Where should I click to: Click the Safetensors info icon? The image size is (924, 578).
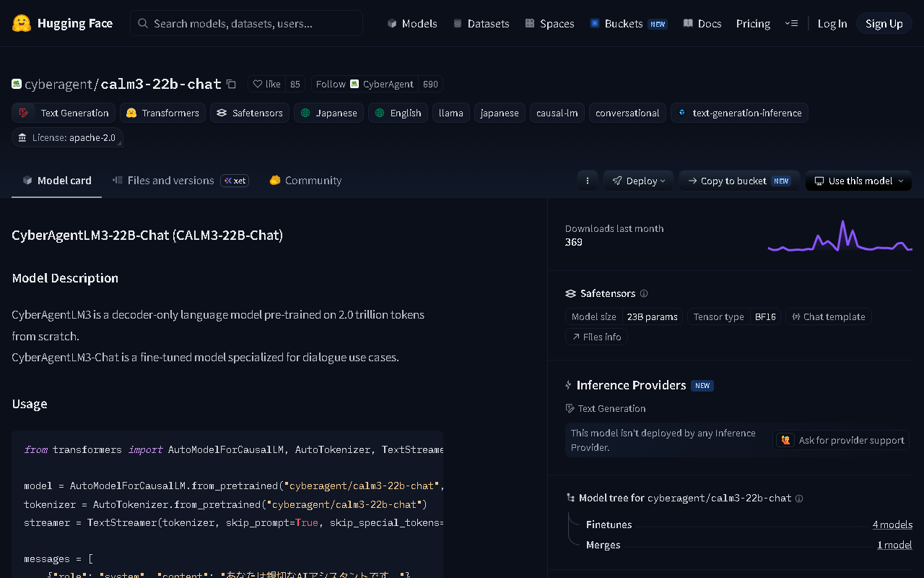pos(644,293)
